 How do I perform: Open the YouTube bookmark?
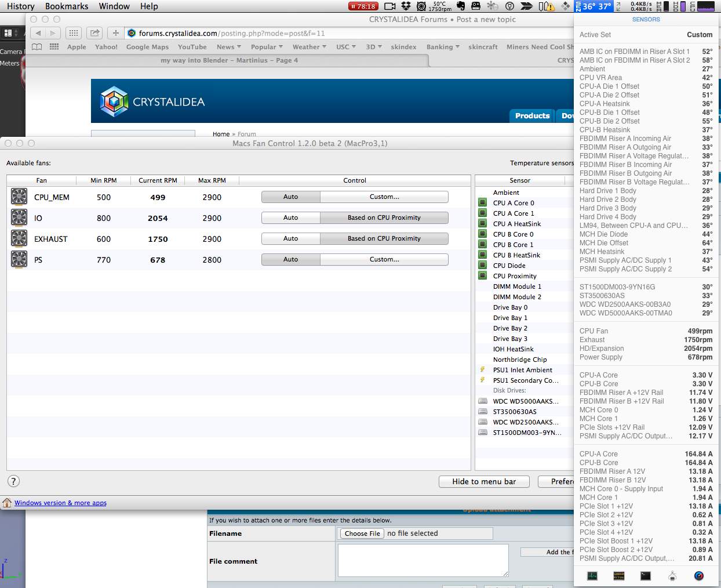point(192,47)
